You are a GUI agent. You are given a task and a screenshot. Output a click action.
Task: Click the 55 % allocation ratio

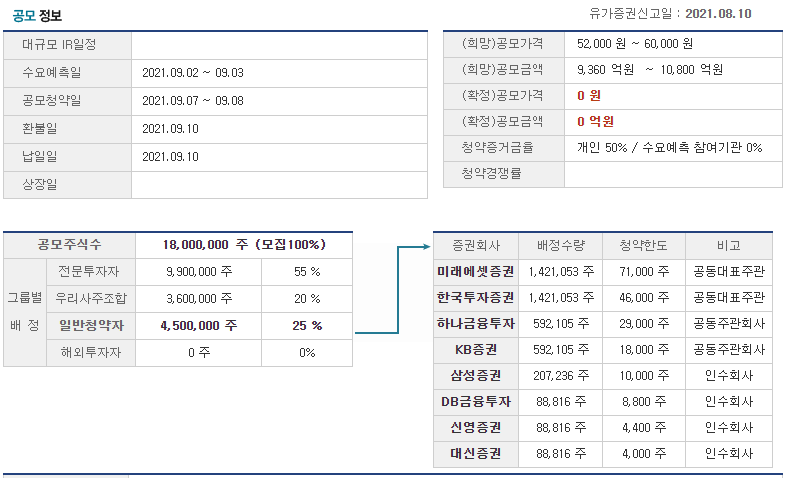point(307,272)
